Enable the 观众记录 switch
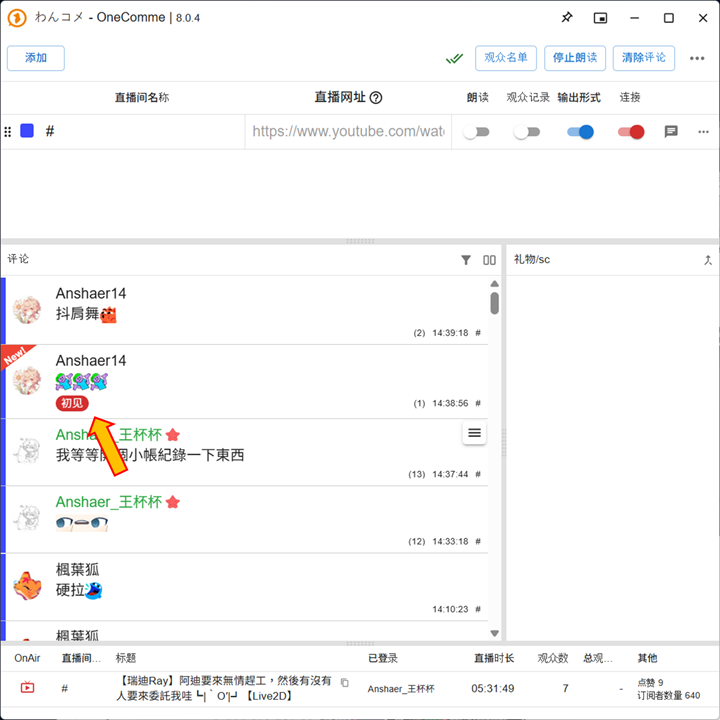 tap(526, 132)
